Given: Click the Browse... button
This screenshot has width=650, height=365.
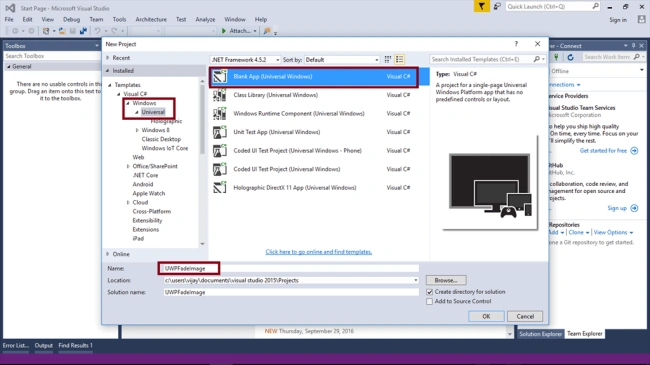Looking at the screenshot, I should click(x=446, y=280).
